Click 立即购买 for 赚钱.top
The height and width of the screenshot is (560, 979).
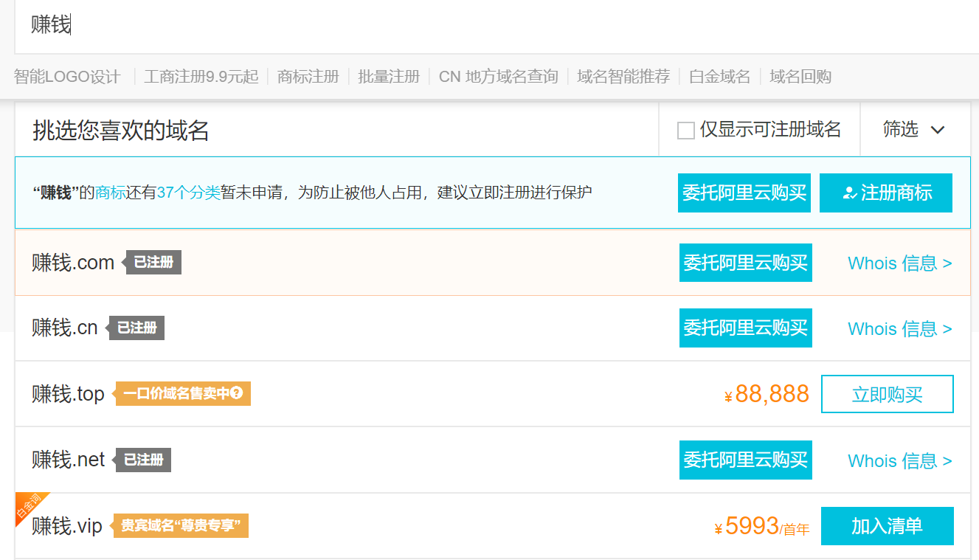click(x=888, y=394)
